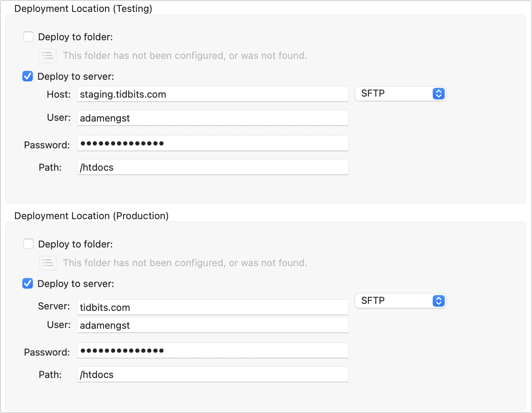Edit the Production User field
This screenshot has width=532, height=413.
(x=213, y=325)
